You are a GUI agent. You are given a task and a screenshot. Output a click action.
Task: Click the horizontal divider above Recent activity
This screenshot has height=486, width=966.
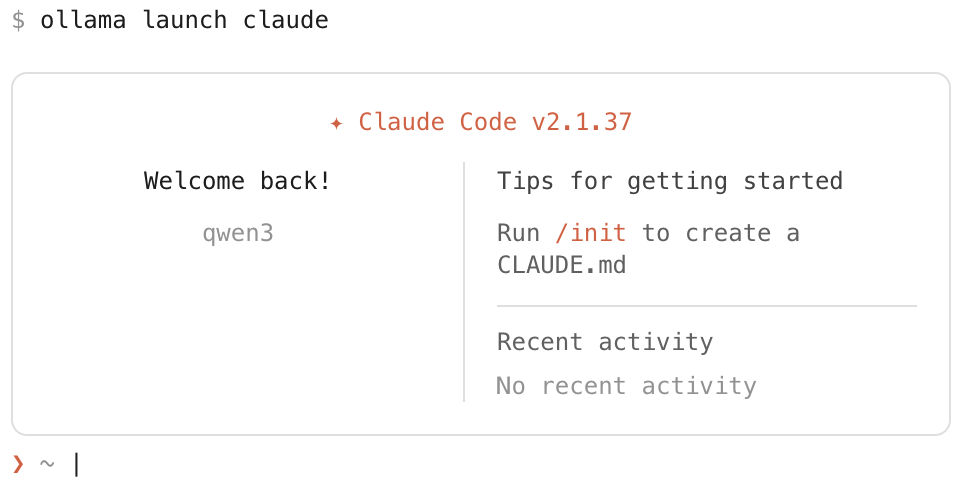[x=706, y=305]
